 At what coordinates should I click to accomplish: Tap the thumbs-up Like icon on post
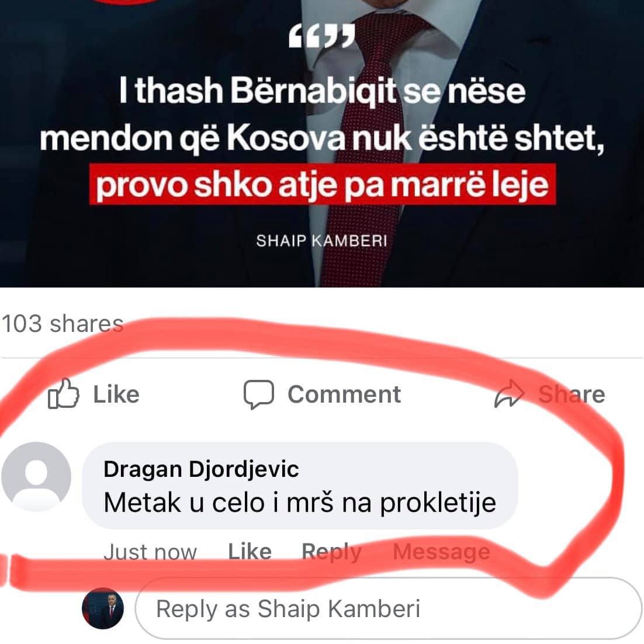(x=63, y=394)
